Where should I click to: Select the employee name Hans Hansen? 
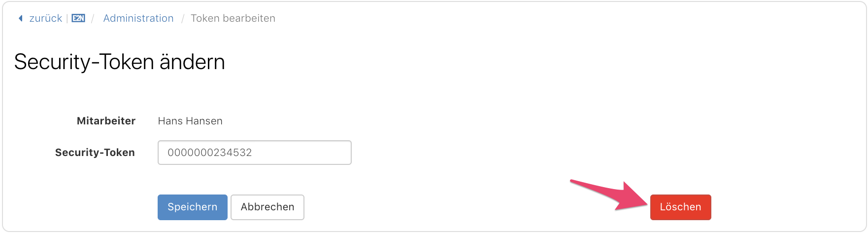point(190,121)
